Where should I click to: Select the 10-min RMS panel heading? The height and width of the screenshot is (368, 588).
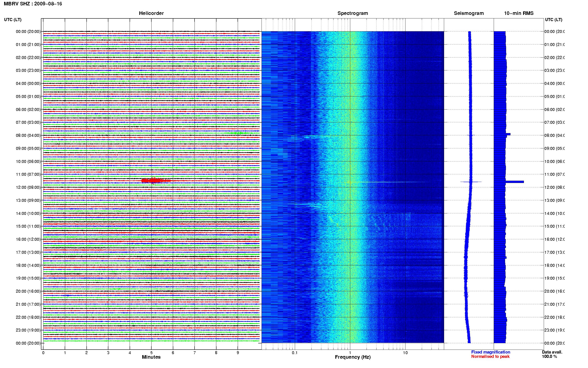(519, 13)
